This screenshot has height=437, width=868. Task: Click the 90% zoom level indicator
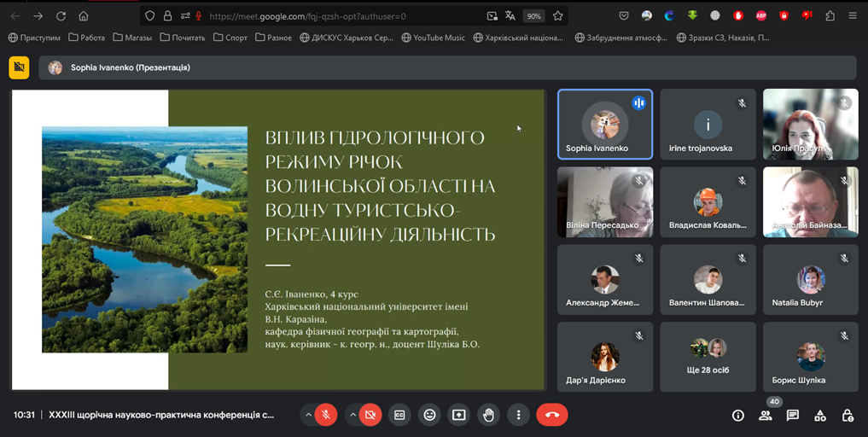tap(533, 15)
